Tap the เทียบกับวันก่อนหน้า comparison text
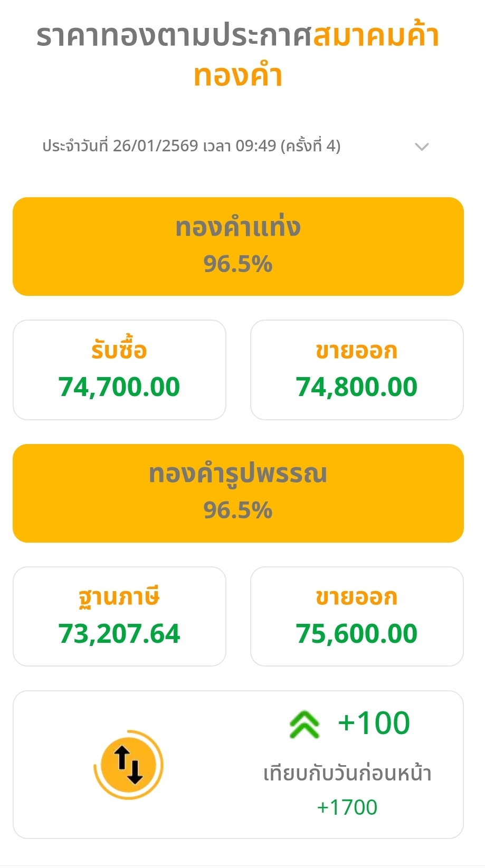485x868 pixels. [347, 773]
